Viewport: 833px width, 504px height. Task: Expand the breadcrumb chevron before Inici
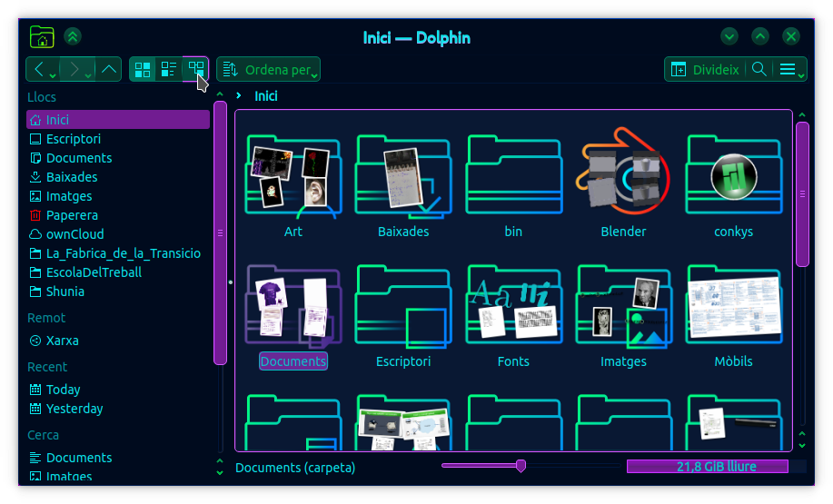click(239, 95)
